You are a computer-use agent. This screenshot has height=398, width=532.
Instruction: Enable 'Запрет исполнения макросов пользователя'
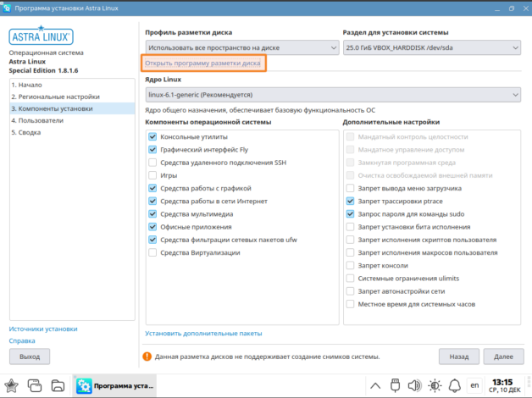[350, 252]
